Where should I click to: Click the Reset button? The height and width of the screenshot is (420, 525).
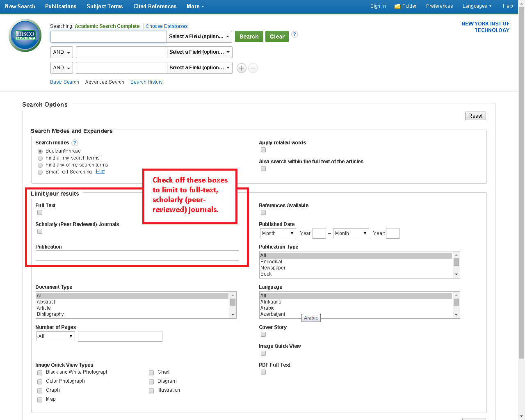point(475,116)
